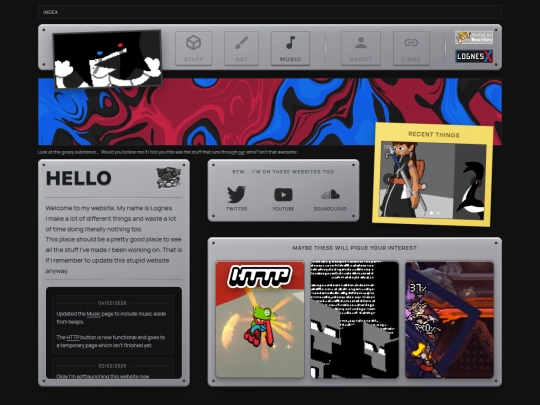Click the red and blue swirl banner image
The height and width of the screenshot is (405, 540).
270,112
